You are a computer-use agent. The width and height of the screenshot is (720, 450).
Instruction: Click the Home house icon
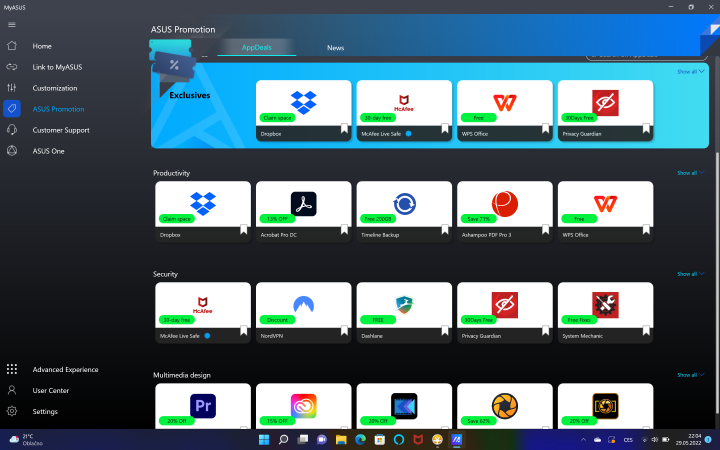coord(12,45)
